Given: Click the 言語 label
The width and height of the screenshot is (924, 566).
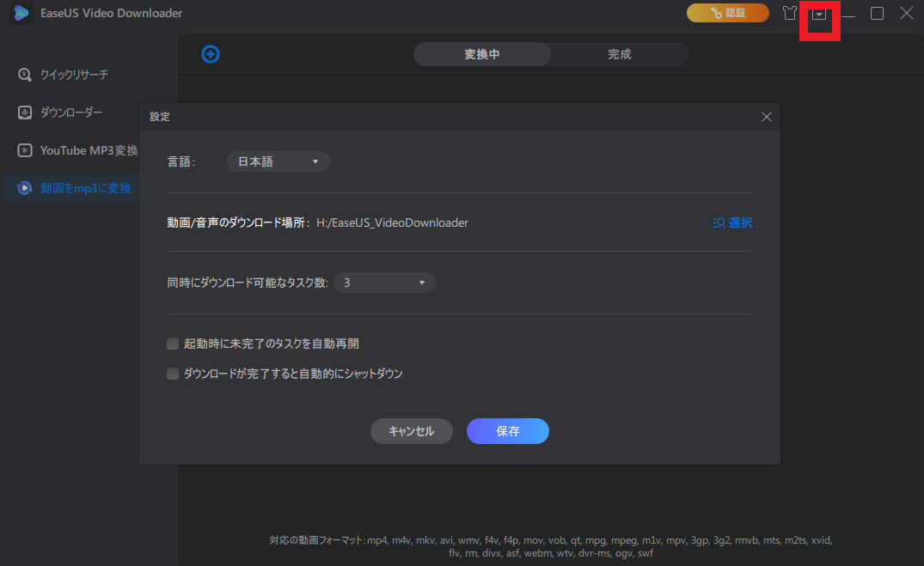Looking at the screenshot, I should 181,161.
